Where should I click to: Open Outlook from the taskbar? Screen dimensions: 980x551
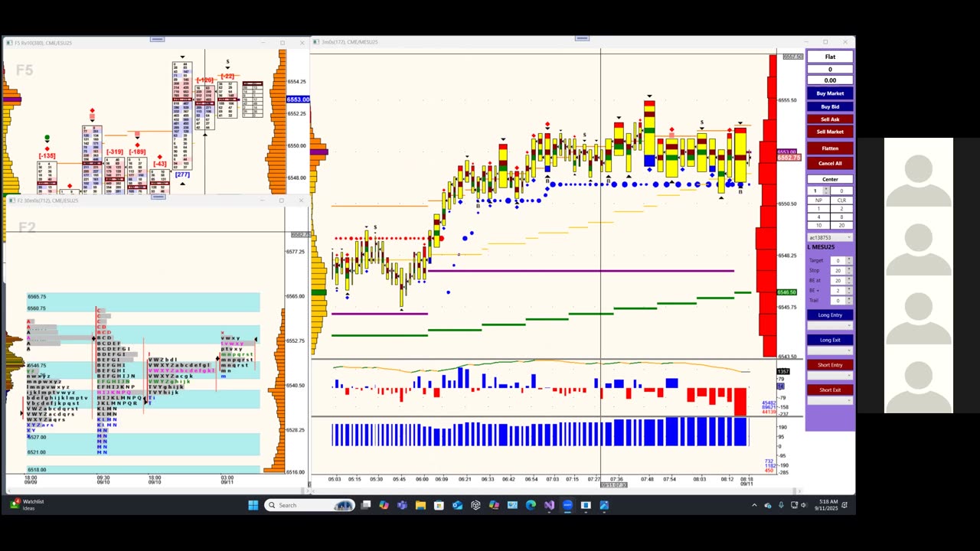point(457,505)
